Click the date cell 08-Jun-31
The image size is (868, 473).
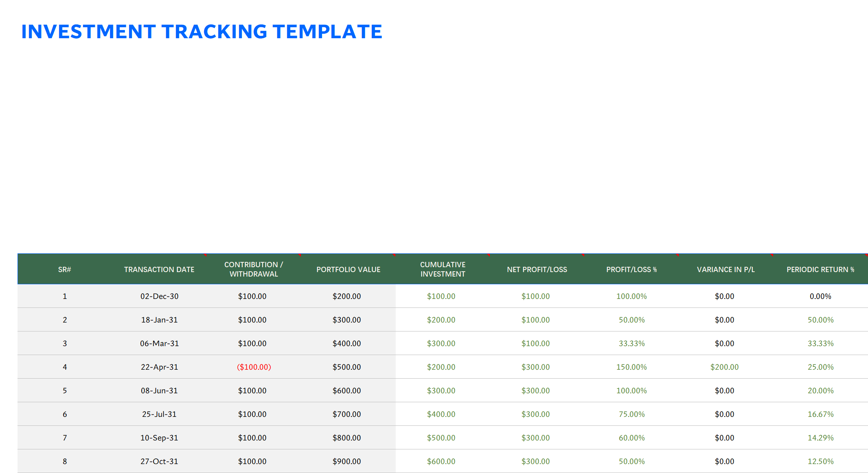point(159,390)
